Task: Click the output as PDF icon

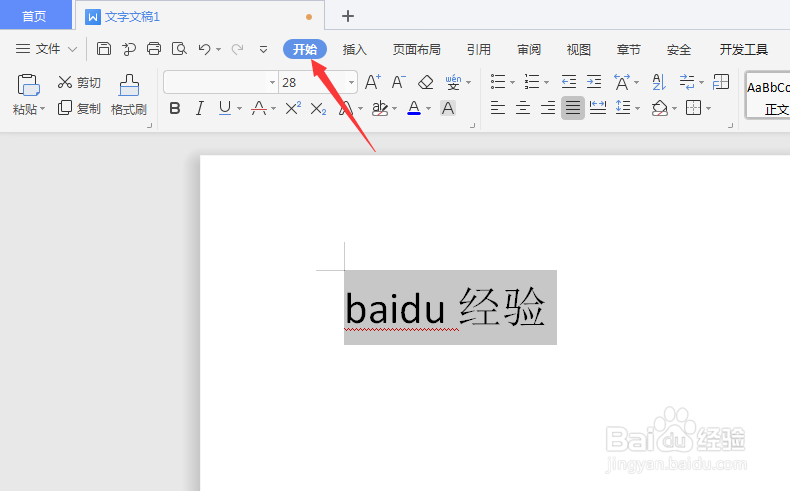Action: (128, 49)
